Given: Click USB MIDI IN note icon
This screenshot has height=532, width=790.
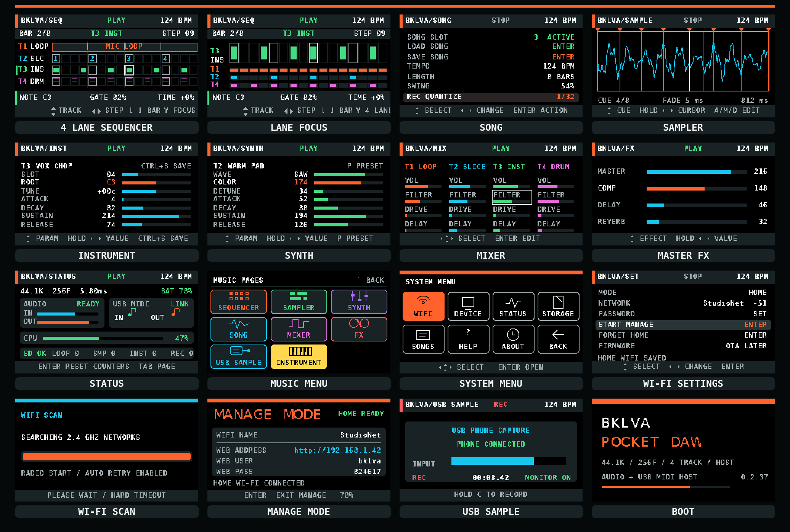Looking at the screenshot, I should pyautogui.click(x=132, y=313).
